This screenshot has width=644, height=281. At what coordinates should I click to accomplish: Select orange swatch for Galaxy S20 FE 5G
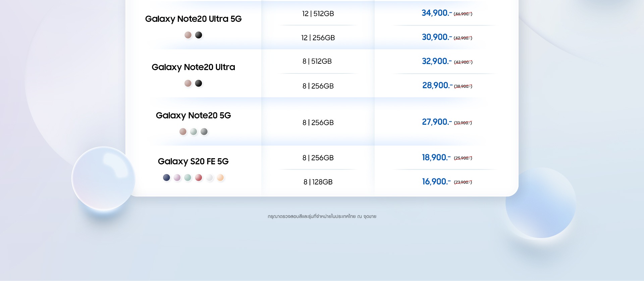(220, 177)
